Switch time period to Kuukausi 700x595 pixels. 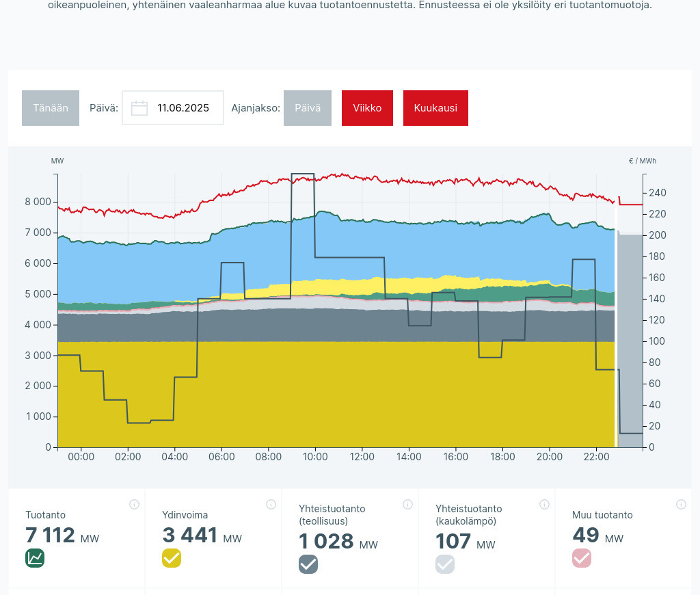coord(435,108)
